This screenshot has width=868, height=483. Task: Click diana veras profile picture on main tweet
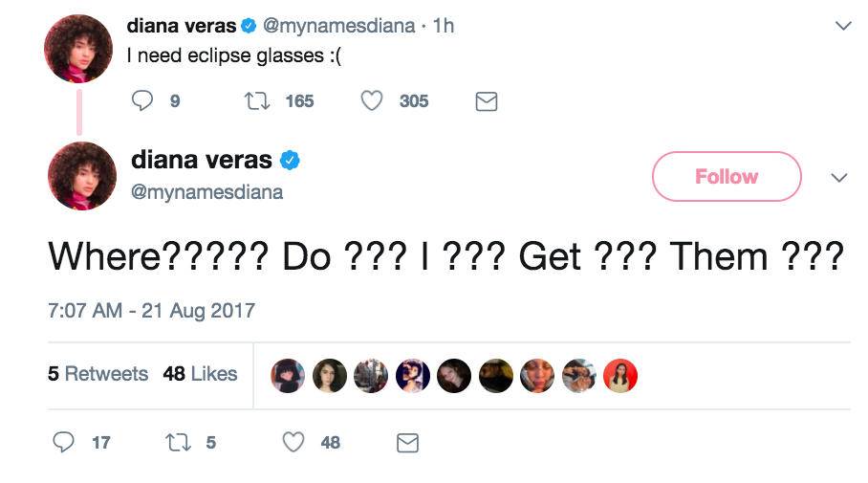82,176
